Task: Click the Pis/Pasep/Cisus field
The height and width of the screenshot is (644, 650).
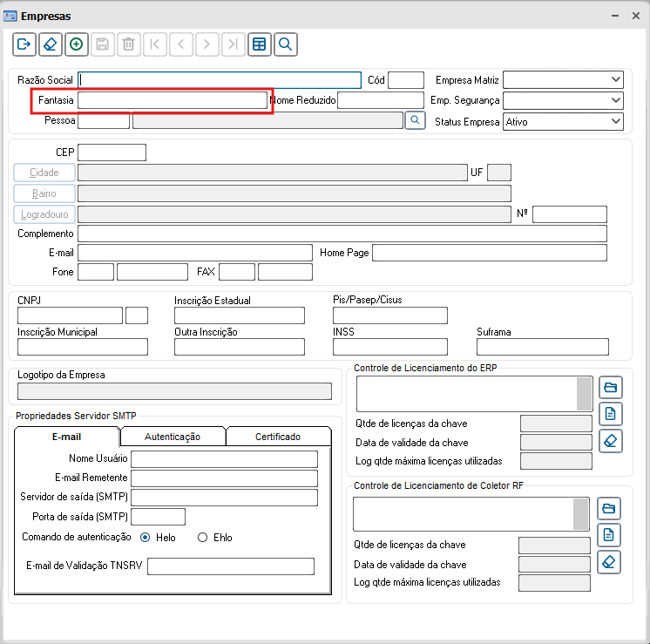Action: click(x=390, y=315)
